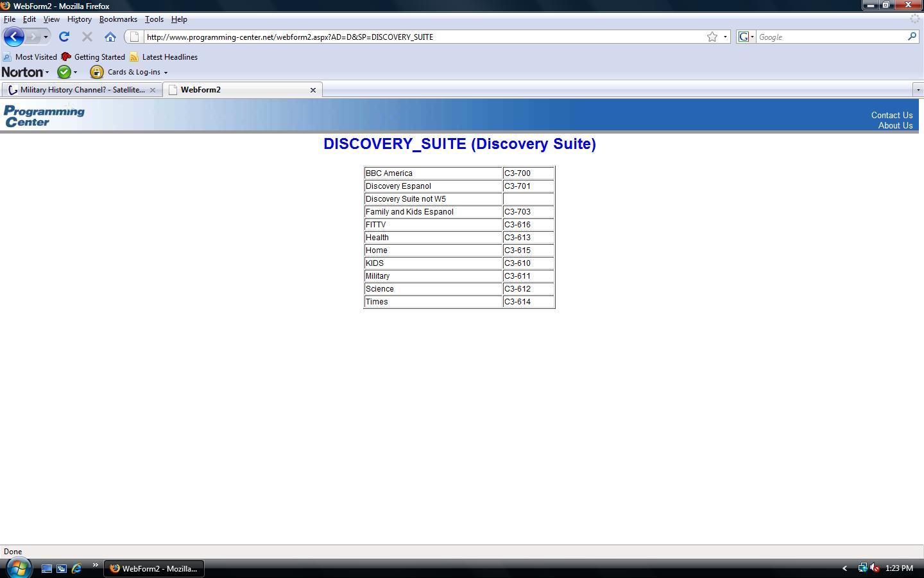Click the C3-611 value cell

[x=529, y=276]
